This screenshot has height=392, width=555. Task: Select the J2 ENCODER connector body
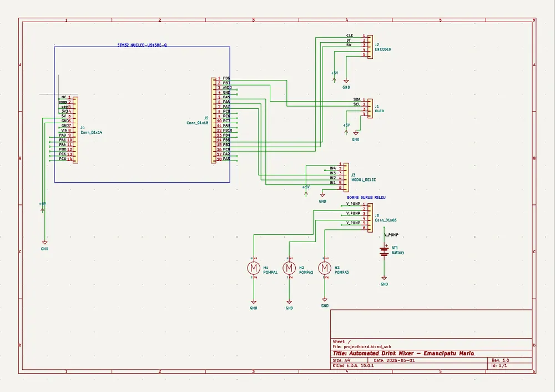point(370,47)
